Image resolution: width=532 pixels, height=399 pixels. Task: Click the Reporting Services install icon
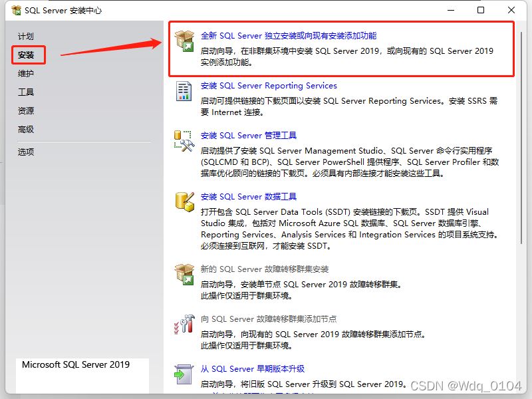[184, 91]
